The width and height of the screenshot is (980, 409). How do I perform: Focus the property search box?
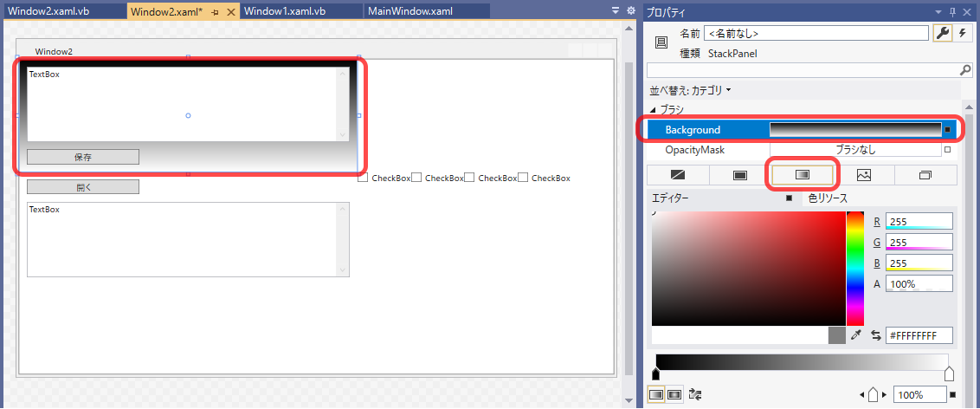click(803, 69)
